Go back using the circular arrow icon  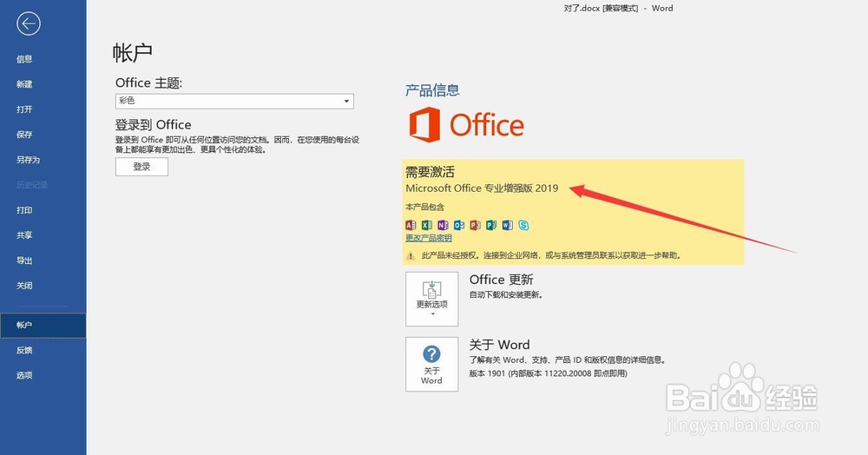click(29, 23)
